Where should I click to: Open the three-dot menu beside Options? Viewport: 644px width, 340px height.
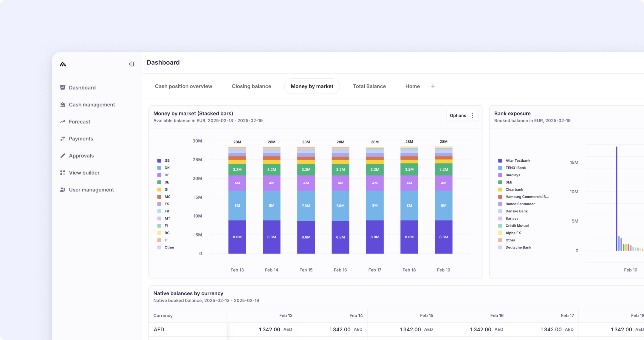472,115
